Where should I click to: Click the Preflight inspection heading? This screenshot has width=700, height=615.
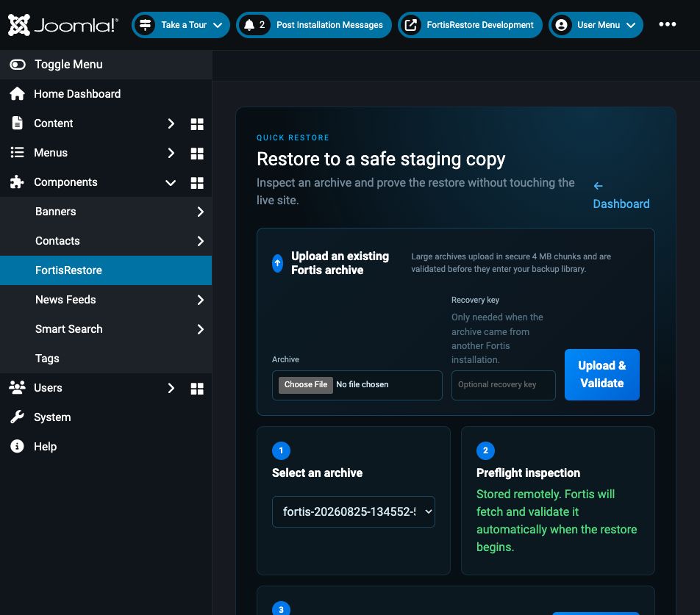[528, 472]
